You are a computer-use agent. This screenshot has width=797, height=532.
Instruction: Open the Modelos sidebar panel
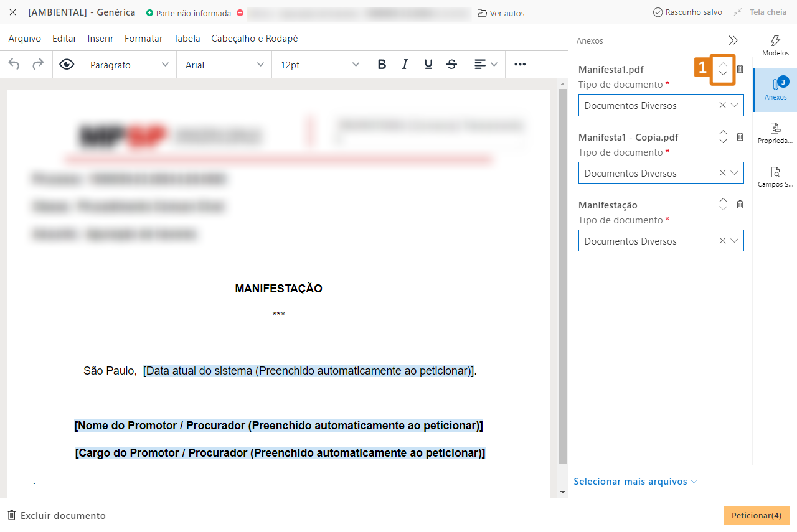coord(775,46)
